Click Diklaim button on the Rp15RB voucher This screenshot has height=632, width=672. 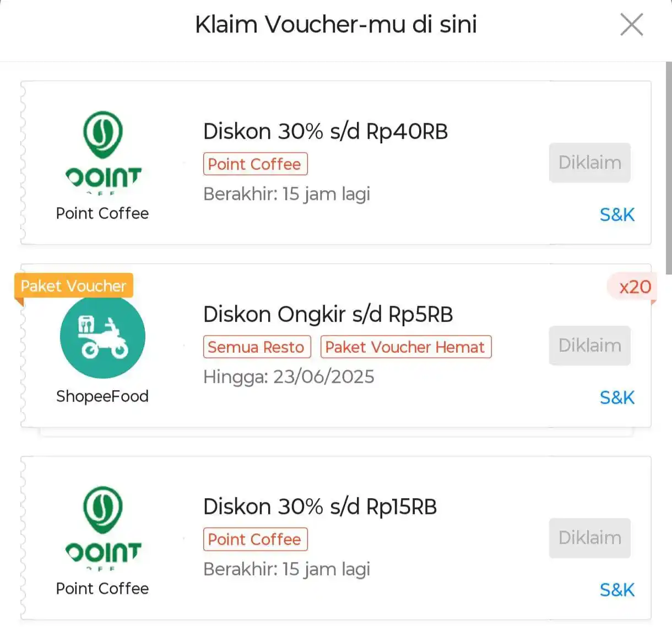tap(589, 538)
